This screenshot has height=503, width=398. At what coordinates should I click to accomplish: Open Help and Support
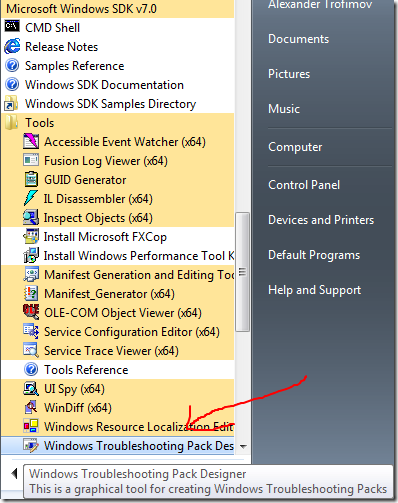tap(314, 290)
